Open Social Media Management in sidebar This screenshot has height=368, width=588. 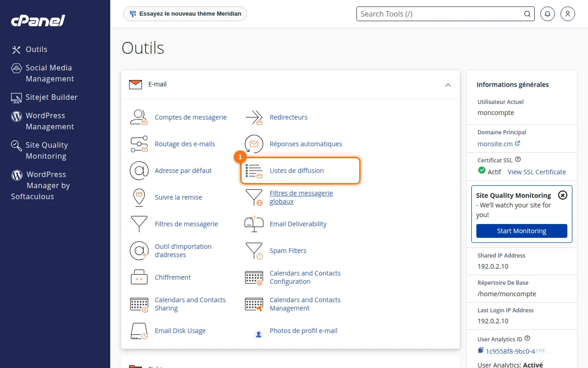[43, 73]
